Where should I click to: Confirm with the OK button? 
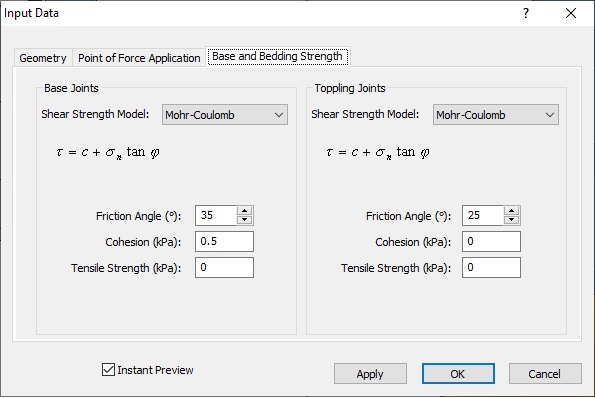pyautogui.click(x=458, y=374)
